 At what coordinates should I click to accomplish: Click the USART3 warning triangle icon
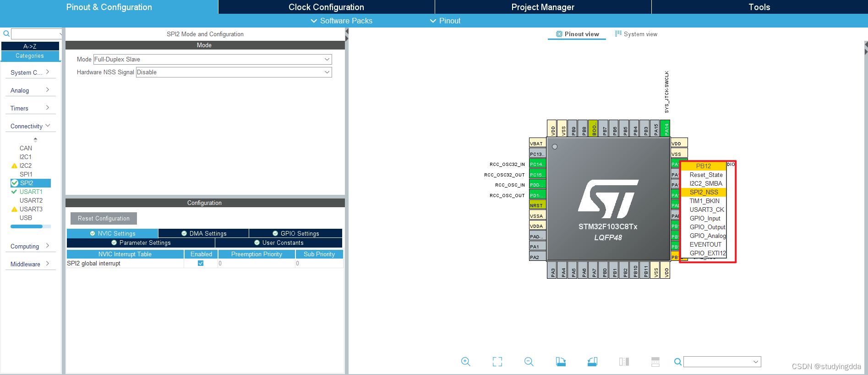[x=14, y=209]
